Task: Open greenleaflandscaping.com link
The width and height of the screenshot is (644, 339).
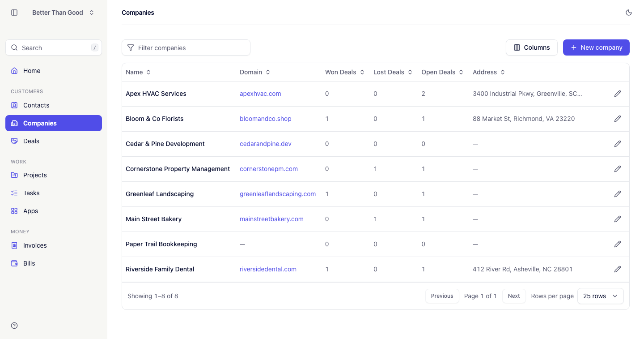Action: tap(278, 194)
